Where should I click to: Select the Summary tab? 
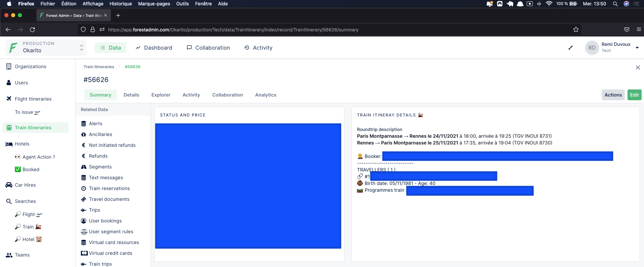tap(100, 95)
